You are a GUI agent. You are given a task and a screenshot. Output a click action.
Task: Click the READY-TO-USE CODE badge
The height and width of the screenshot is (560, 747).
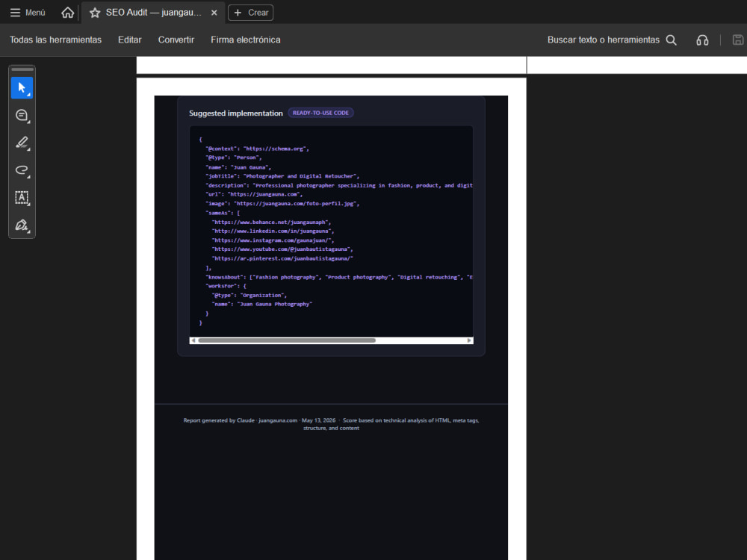click(x=320, y=113)
